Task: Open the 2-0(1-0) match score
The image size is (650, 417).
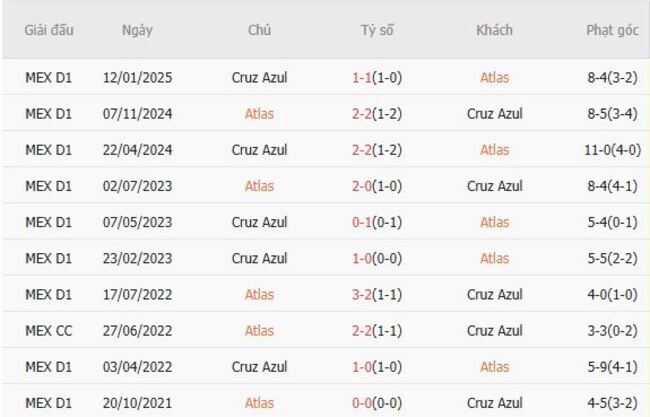Action: click(377, 186)
